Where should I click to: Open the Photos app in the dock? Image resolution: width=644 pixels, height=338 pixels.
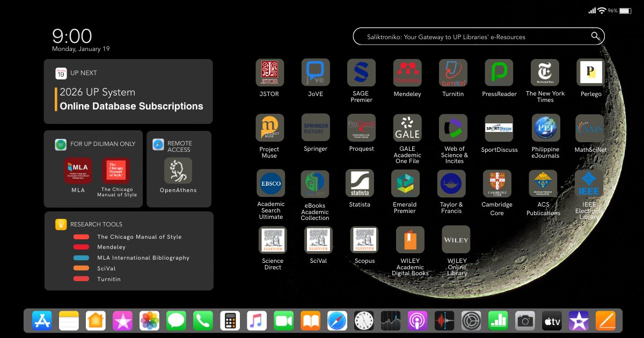coord(149,321)
